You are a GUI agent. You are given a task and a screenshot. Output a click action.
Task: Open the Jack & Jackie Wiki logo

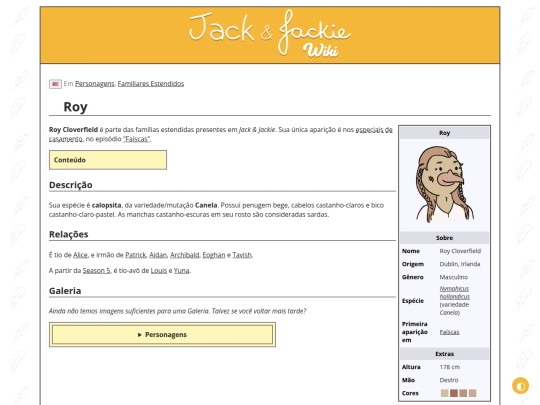(270, 34)
